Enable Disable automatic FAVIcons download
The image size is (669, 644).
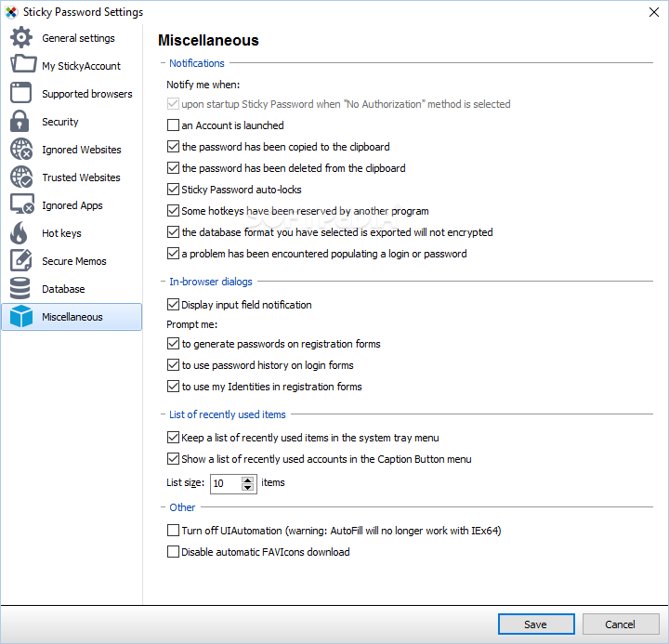pos(173,551)
